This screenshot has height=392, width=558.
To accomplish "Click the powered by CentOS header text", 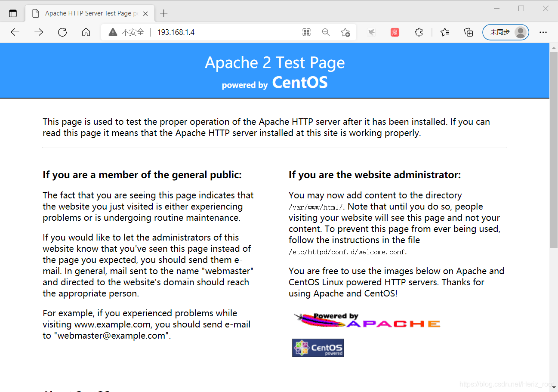I will [x=275, y=83].
